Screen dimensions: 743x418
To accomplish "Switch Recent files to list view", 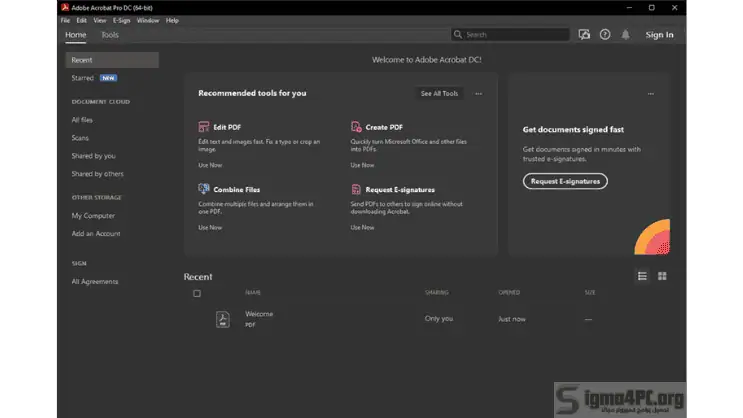I will 642,276.
